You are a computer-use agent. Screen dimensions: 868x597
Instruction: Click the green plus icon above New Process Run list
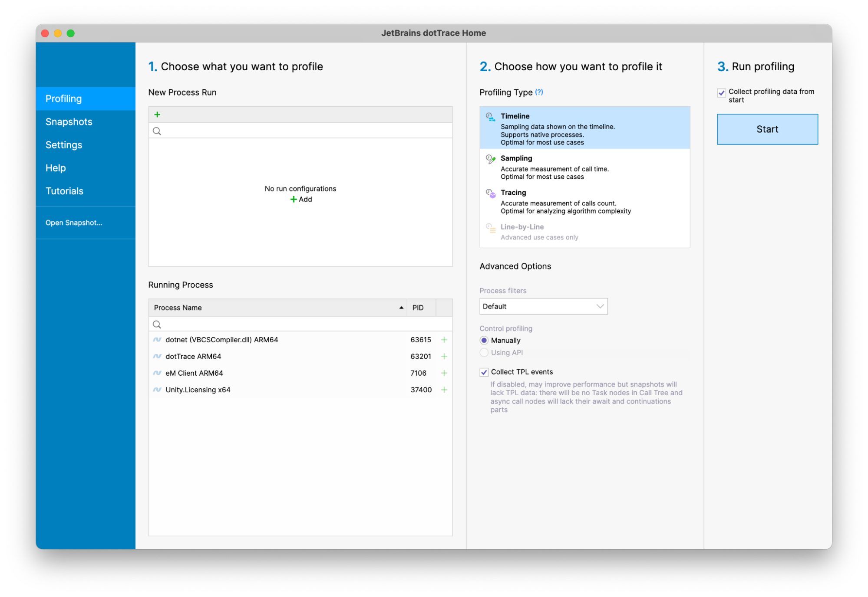157,114
